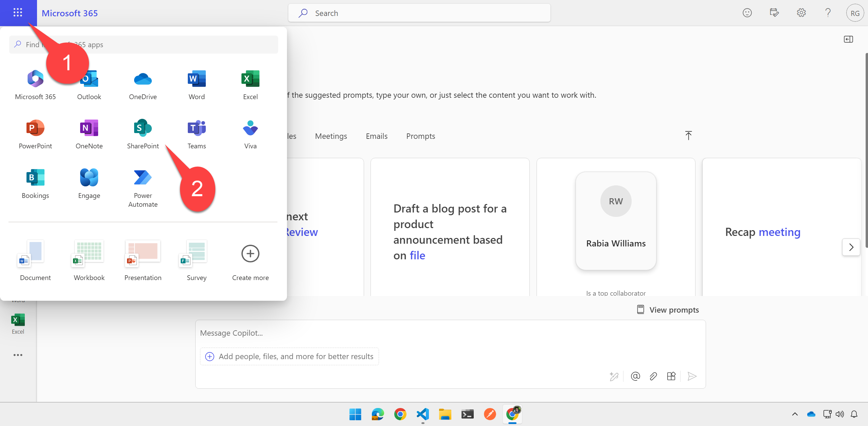Click the Meetings tab
This screenshot has width=868, height=426.
tap(330, 135)
